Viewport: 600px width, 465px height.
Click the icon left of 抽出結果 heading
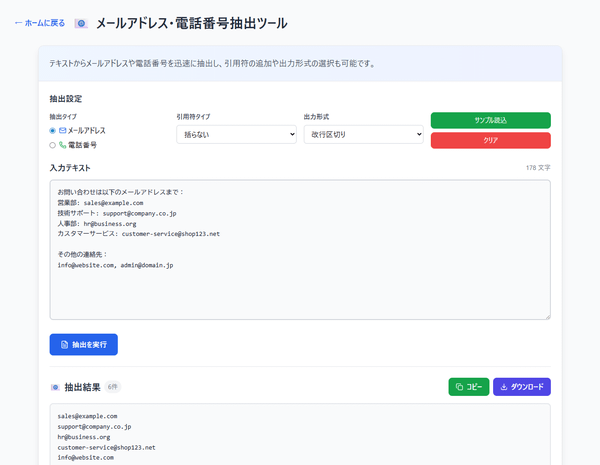pyautogui.click(x=54, y=387)
